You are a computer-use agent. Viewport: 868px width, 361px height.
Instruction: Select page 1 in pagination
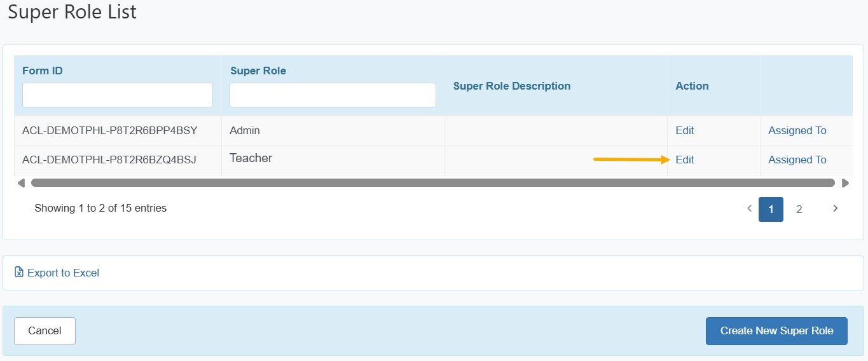click(x=771, y=209)
